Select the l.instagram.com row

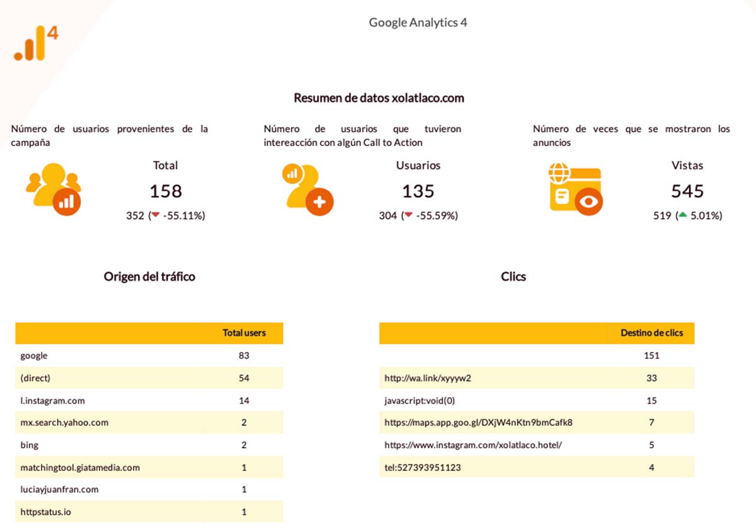coord(149,400)
